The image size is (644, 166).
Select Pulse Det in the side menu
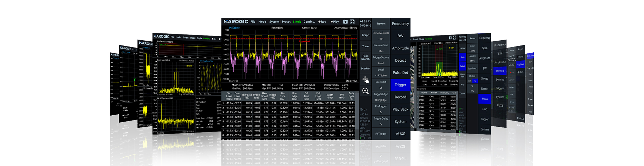tap(400, 73)
